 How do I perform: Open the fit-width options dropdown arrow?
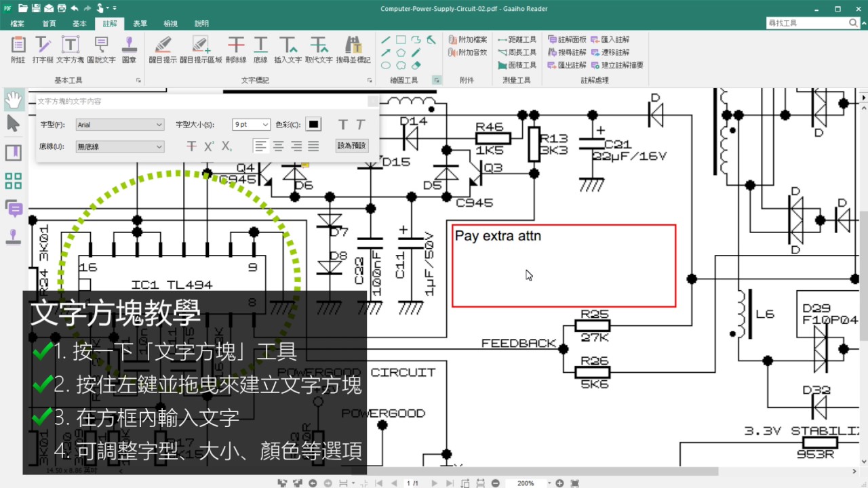[353, 483]
